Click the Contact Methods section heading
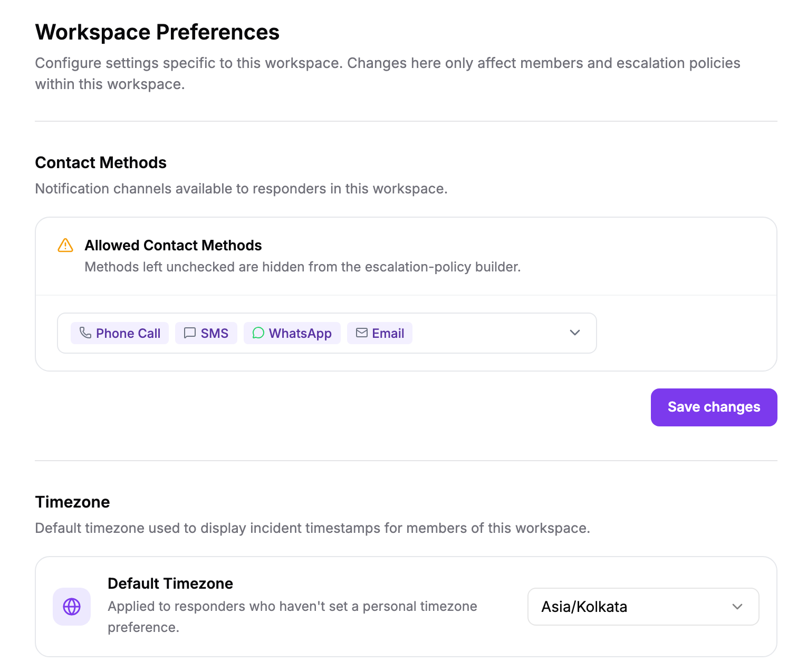 coord(101,162)
